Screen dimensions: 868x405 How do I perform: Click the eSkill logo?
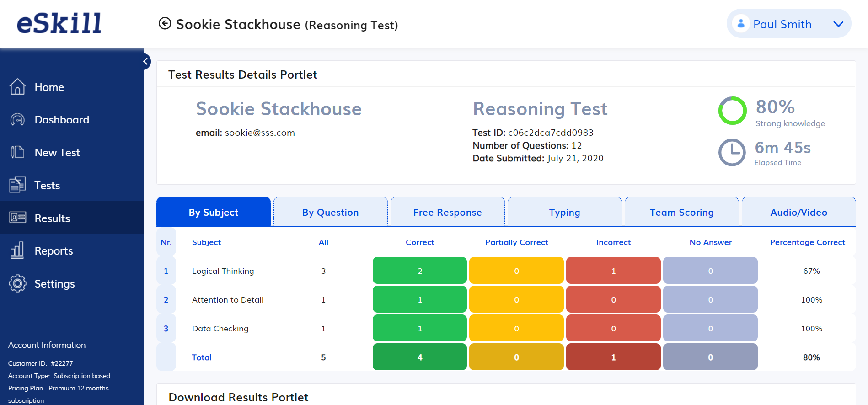[59, 23]
